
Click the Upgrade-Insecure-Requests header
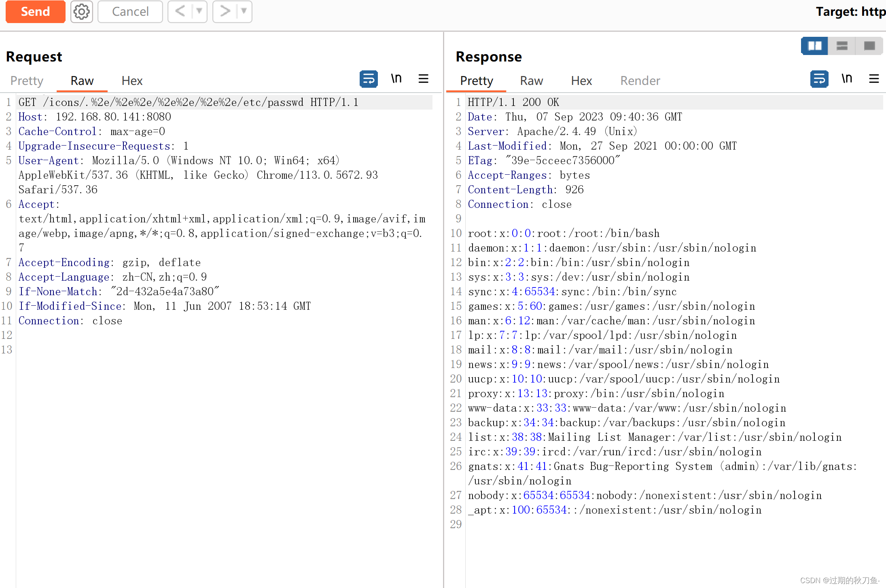[104, 146]
